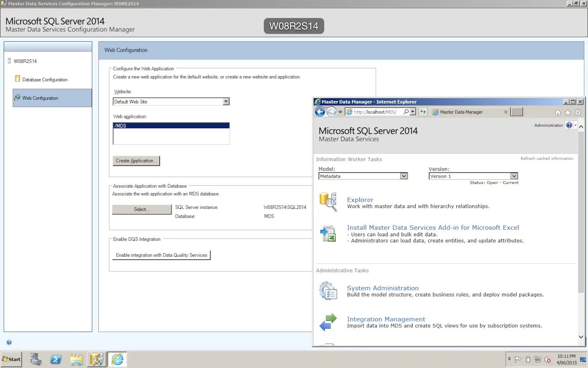Image resolution: width=588 pixels, height=368 pixels.
Task: Click the search magnifier in address bar
Action: click(406, 112)
